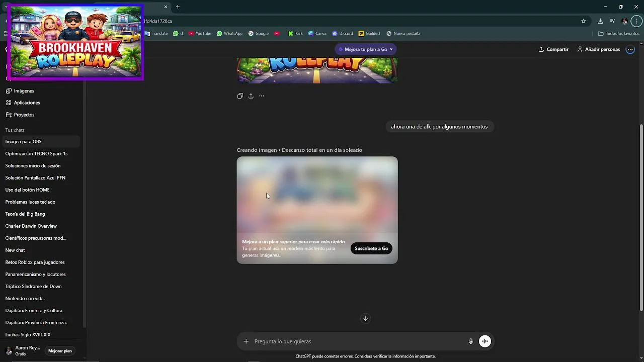
Task: Focus the Pregunta lo que quieras input
Action: 358,341
